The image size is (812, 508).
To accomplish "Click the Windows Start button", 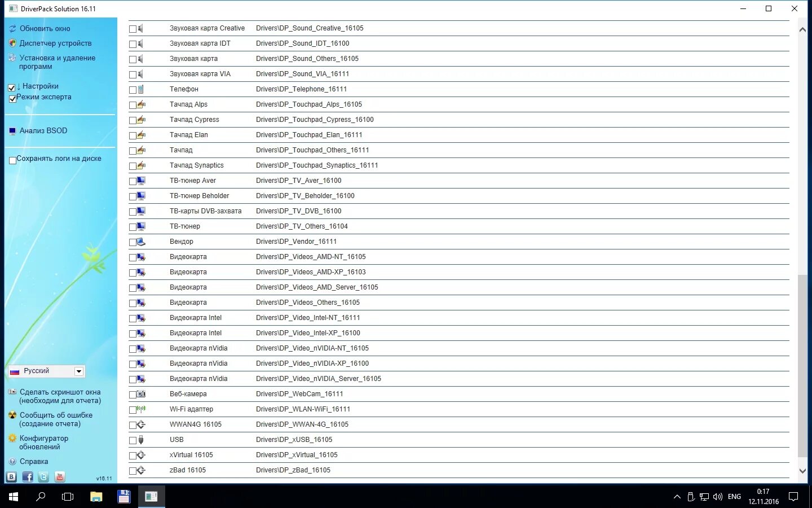I will click(x=14, y=497).
